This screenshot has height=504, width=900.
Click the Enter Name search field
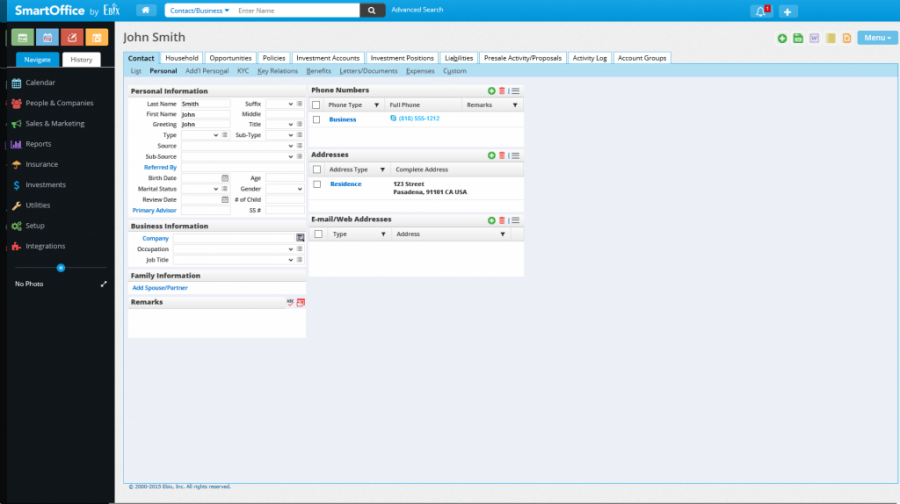coord(296,10)
